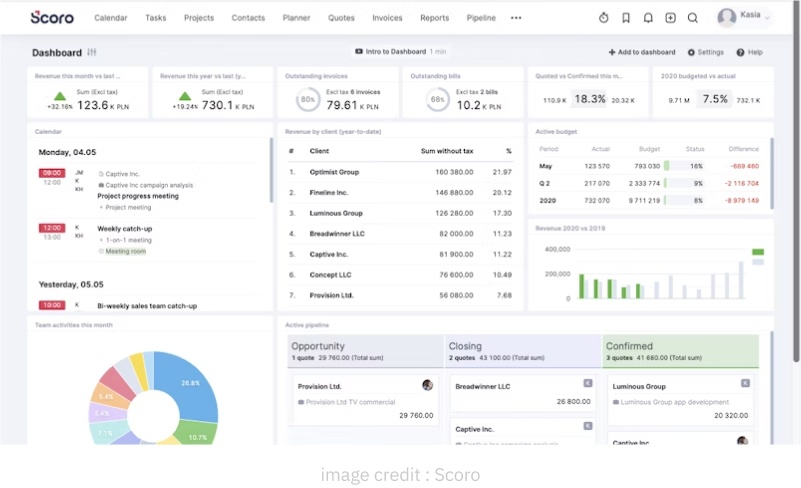Open the Quotes menu item
This screenshot has height=488, width=801.
point(341,18)
